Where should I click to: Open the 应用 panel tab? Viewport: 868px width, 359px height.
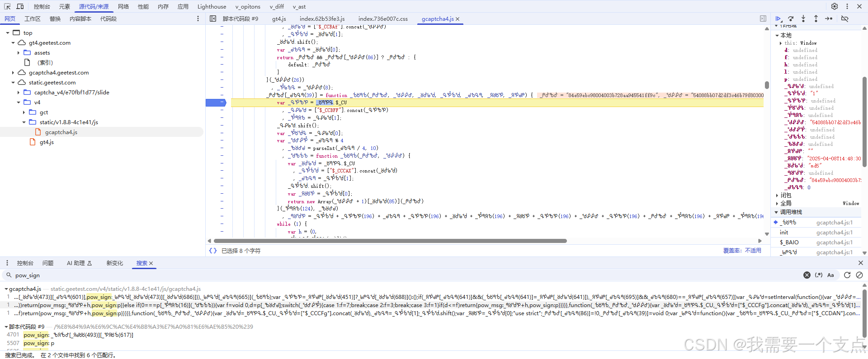[183, 6]
